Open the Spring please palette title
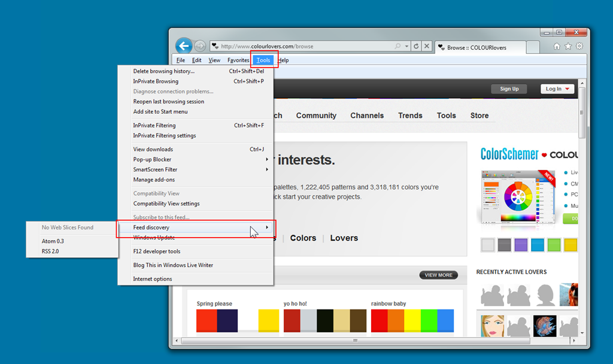This screenshot has width=613, height=364. 214,304
